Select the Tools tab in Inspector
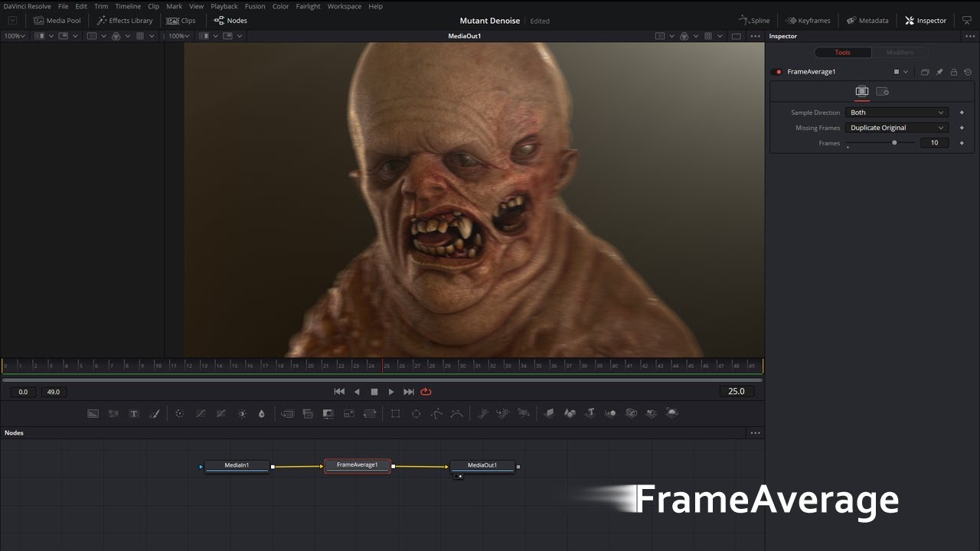980x551 pixels. coord(842,53)
